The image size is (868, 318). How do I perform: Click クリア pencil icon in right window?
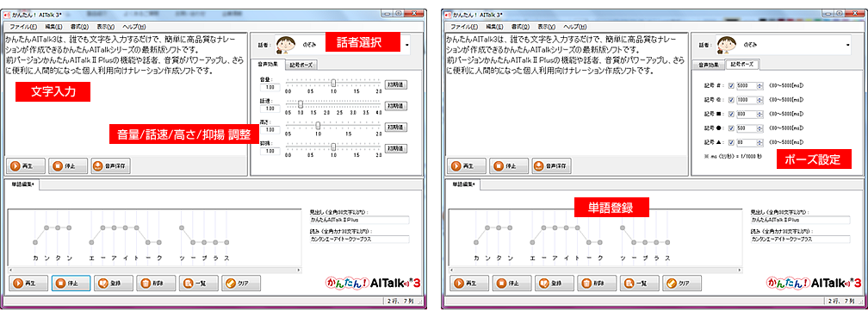(668, 283)
